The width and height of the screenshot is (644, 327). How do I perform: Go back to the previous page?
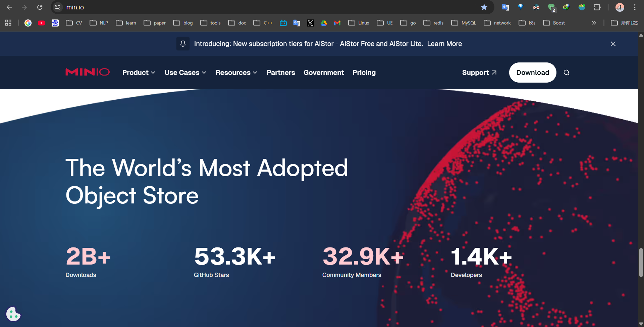[x=9, y=7]
